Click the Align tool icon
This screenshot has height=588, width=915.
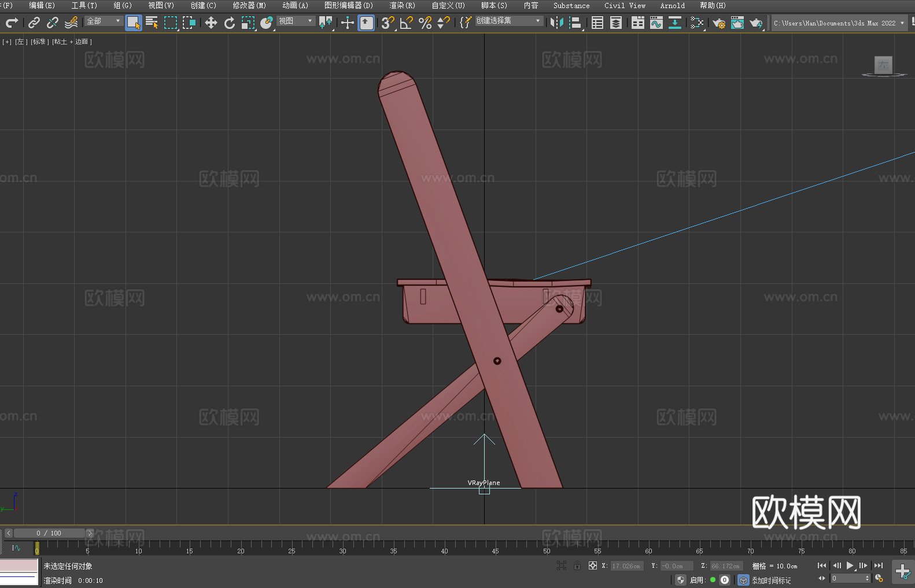pyautogui.click(x=575, y=23)
